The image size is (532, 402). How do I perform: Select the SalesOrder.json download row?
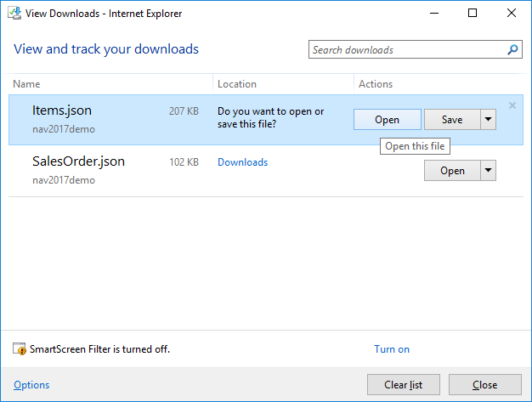point(266,171)
